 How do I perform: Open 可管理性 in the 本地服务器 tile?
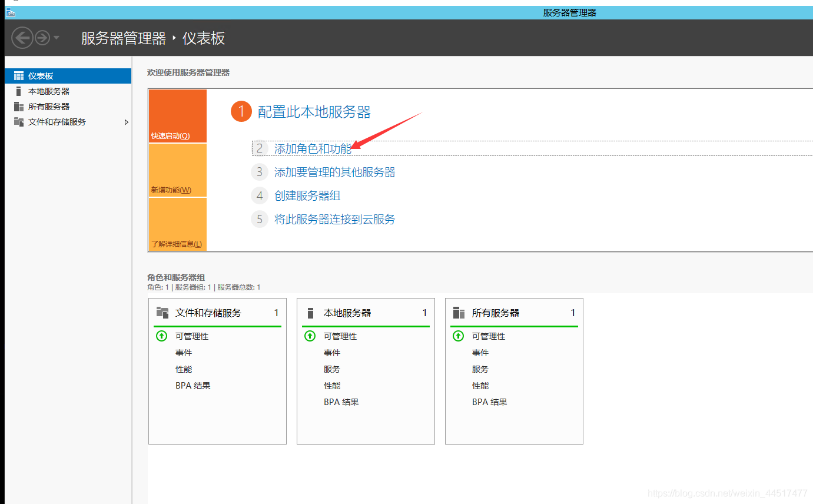340,336
